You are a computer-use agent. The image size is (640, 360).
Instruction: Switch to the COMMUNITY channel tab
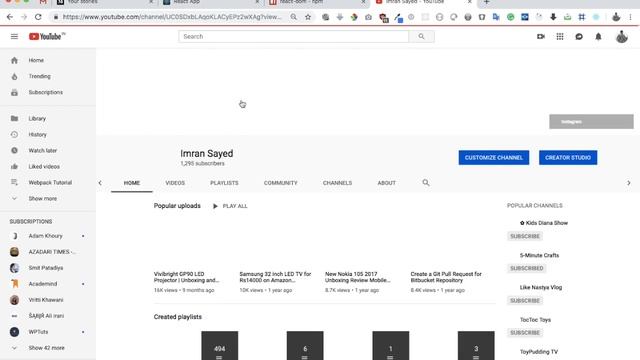[x=280, y=183]
